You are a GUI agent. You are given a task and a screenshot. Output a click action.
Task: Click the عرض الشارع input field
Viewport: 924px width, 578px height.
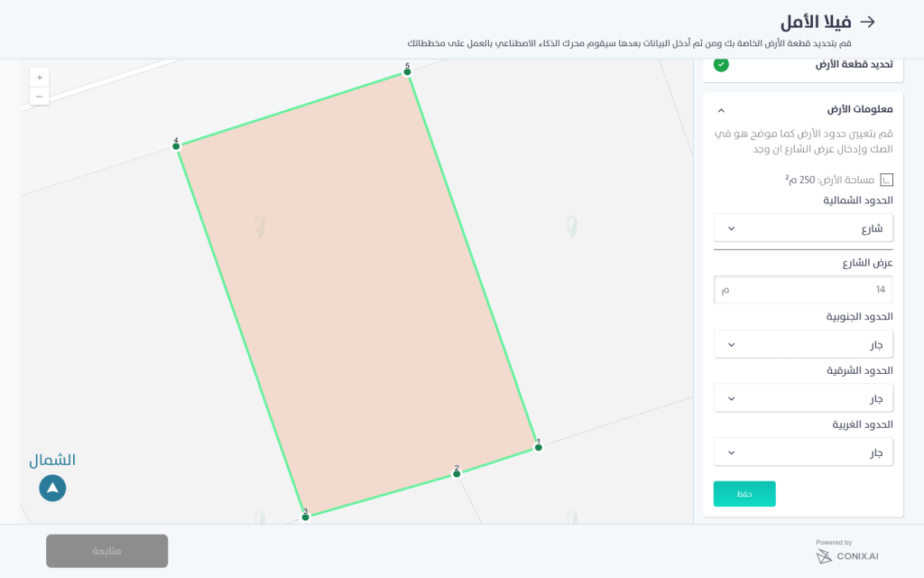tap(803, 290)
